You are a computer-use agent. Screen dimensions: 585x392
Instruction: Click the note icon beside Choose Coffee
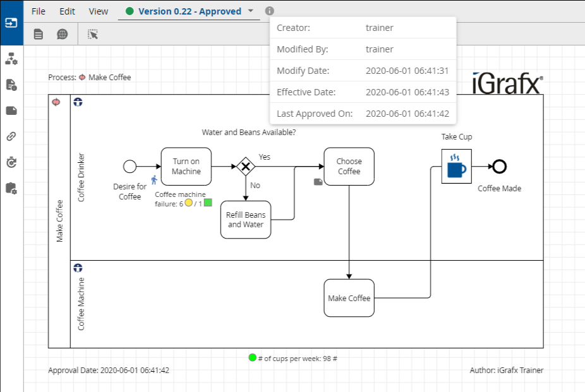318,182
